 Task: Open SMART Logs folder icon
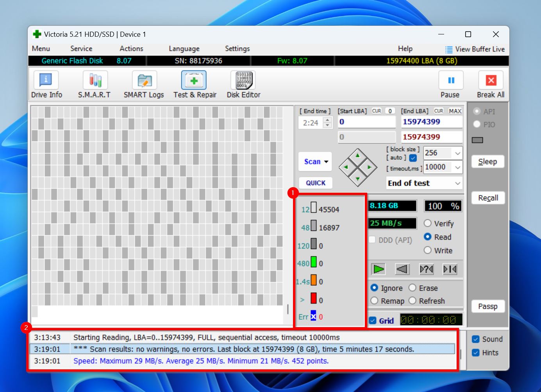144,80
